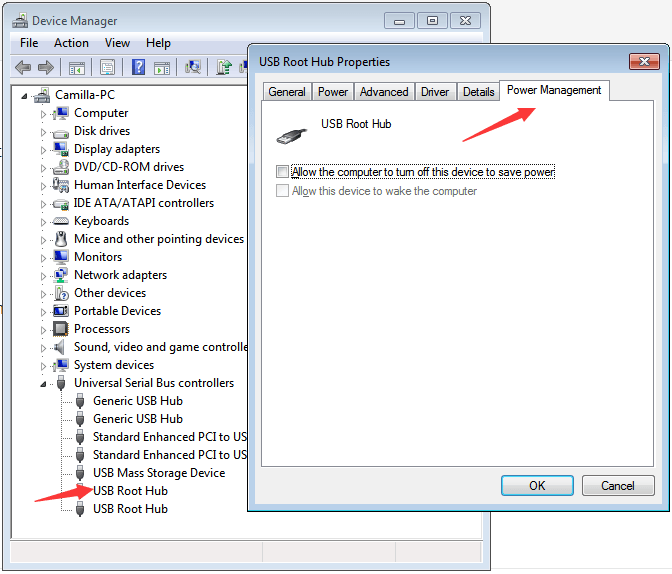Select the Other devices label
Image resolution: width=672 pixels, height=574 pixels.
point(110,293)
